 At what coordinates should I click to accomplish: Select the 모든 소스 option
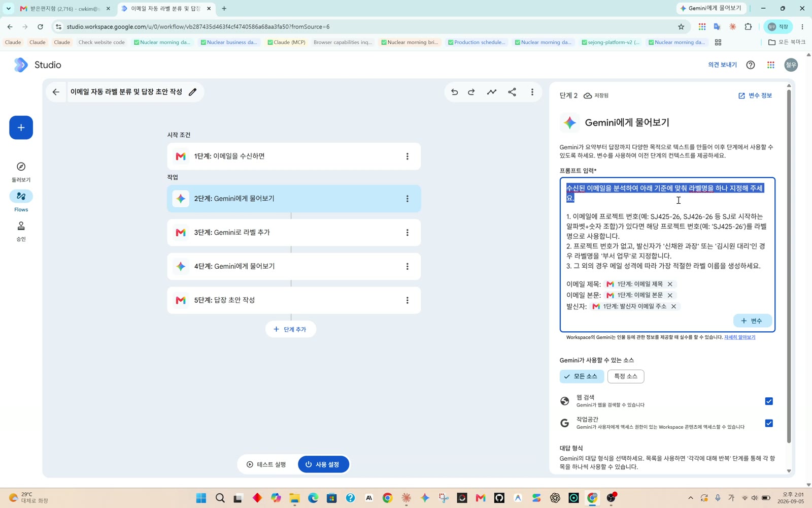tap(582, 376)
